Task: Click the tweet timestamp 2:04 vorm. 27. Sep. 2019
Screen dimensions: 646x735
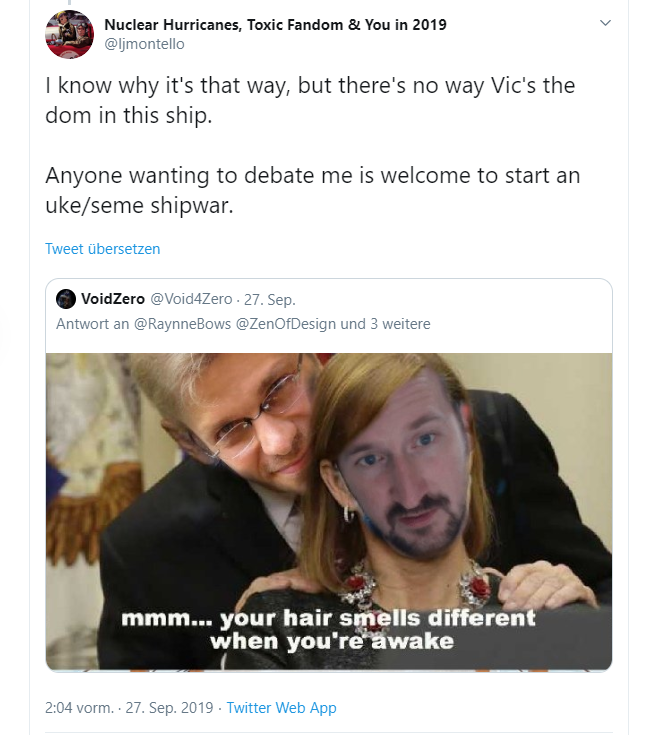Action: 129,707
